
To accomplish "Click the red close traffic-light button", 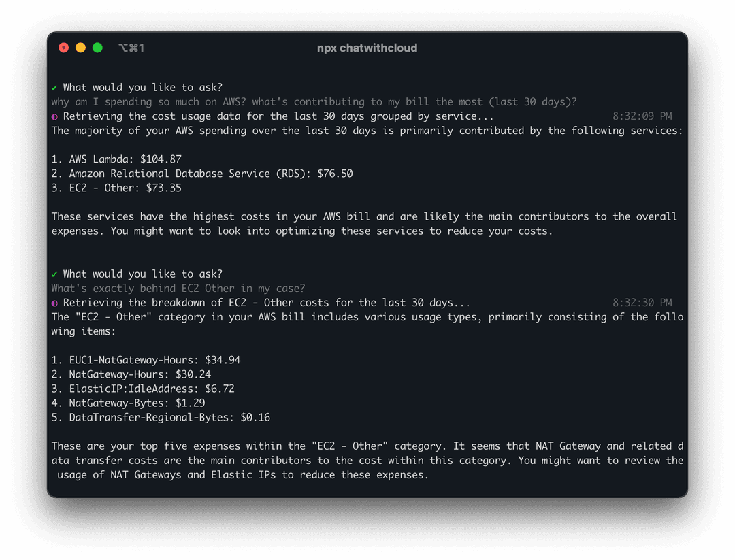I will pos(63,48).
